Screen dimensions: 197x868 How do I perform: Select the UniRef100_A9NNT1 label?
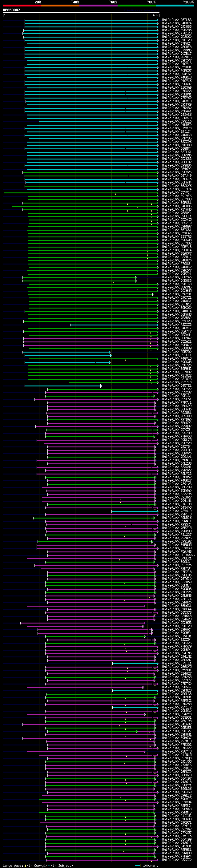(177, 521)
